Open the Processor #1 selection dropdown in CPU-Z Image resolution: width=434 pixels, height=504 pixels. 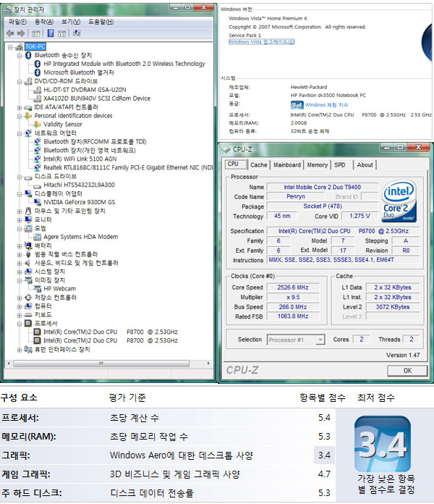point(320,340)
